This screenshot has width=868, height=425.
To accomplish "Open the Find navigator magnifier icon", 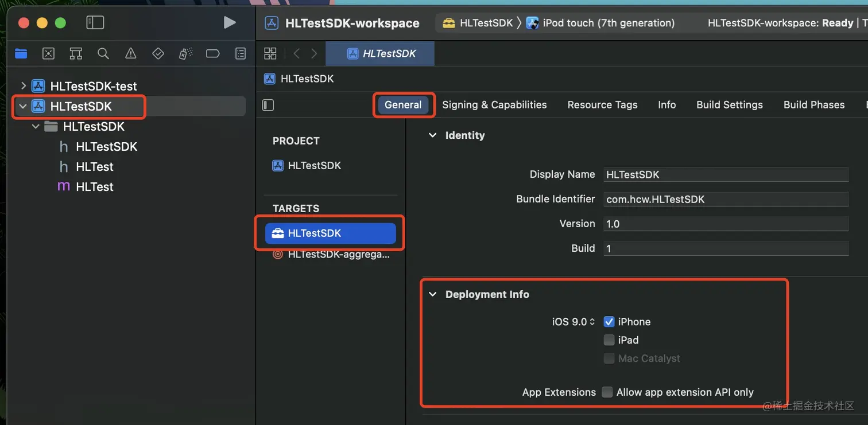I will pos(103,54).
